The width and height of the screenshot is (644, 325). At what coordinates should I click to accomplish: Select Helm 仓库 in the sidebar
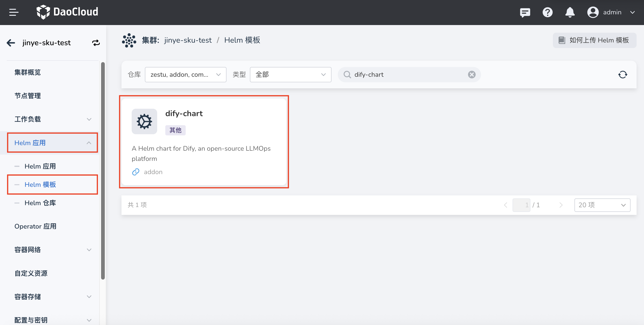[x=40, y=203]
